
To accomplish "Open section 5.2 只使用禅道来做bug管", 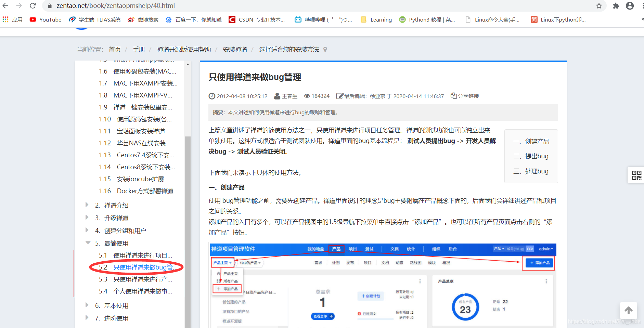I will [138, 267].
